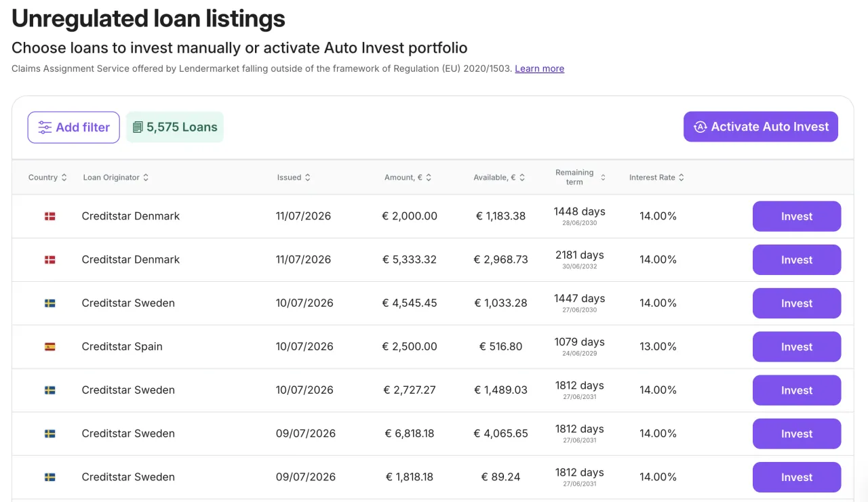This screenshot has height=502, width=868.
Task: Click the € 89.24 available amount
Action: point(500,477)
